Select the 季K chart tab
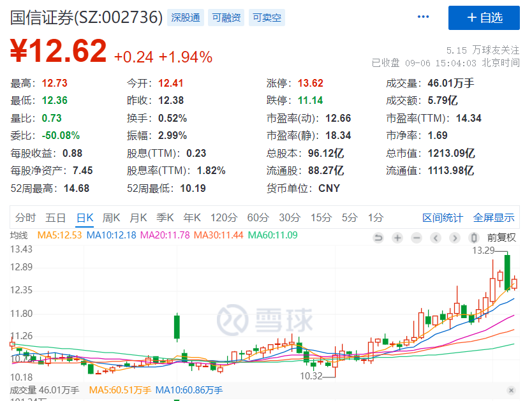 pos(165,217)
